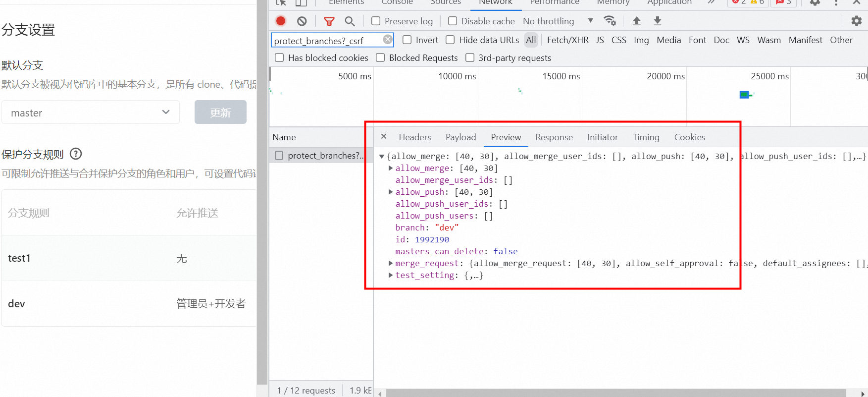This screenshot has height=397, width=868.
Task: Collapse the root JSON object
Action: pos(382,156)
